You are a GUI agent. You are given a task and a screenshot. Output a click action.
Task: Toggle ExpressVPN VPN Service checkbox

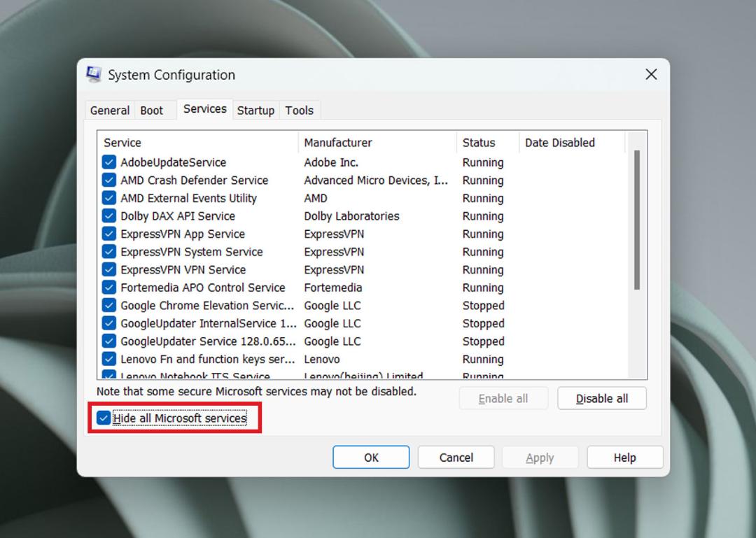[109, 269]
